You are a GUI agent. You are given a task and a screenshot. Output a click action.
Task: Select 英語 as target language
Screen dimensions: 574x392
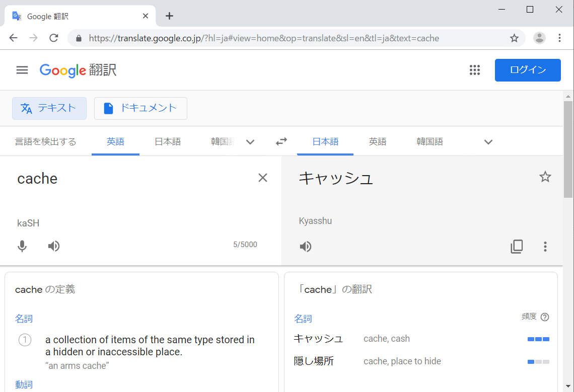(x=378, y=141)
